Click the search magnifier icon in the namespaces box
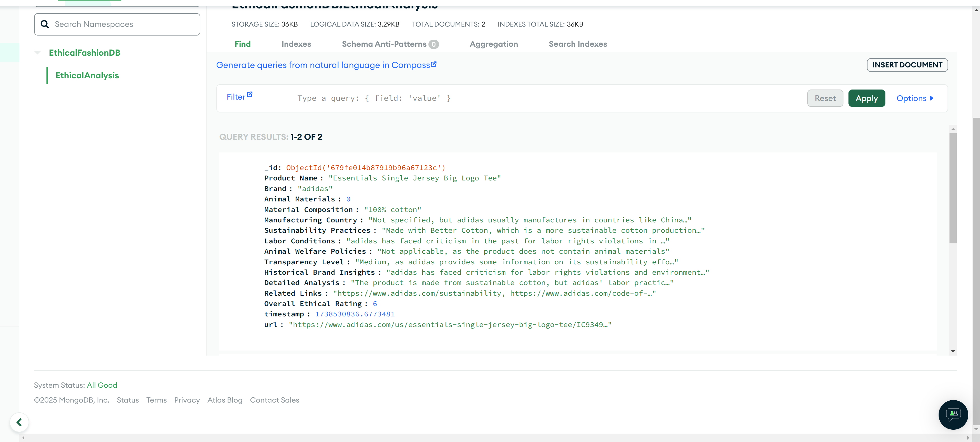Screen dimensions: 980x442 click(x=44, y=24)
